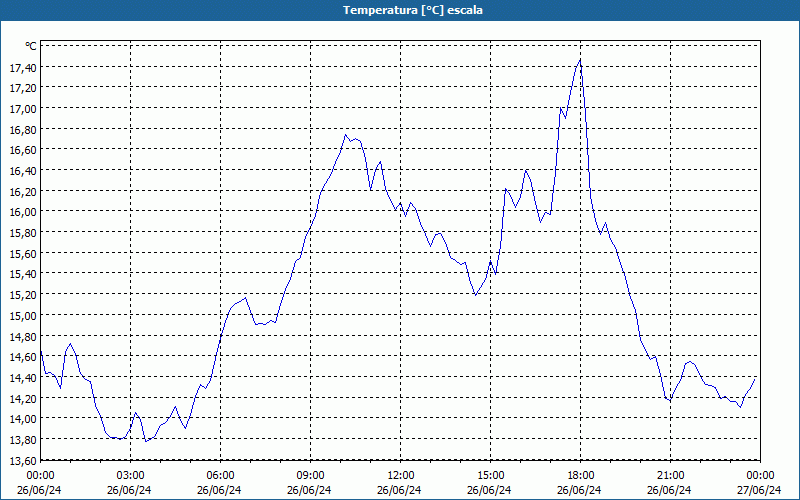Select the 15,00 y-axis value

[23, 315]
